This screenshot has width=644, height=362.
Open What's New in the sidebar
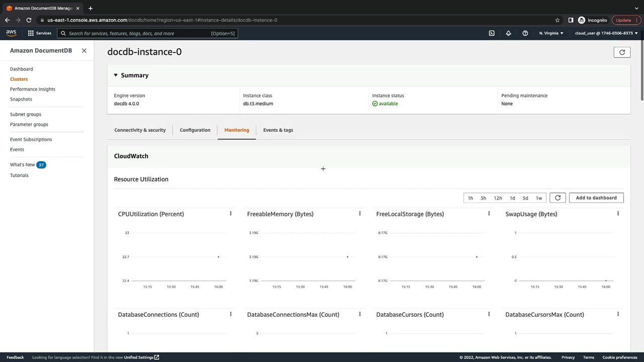(23, 165)
